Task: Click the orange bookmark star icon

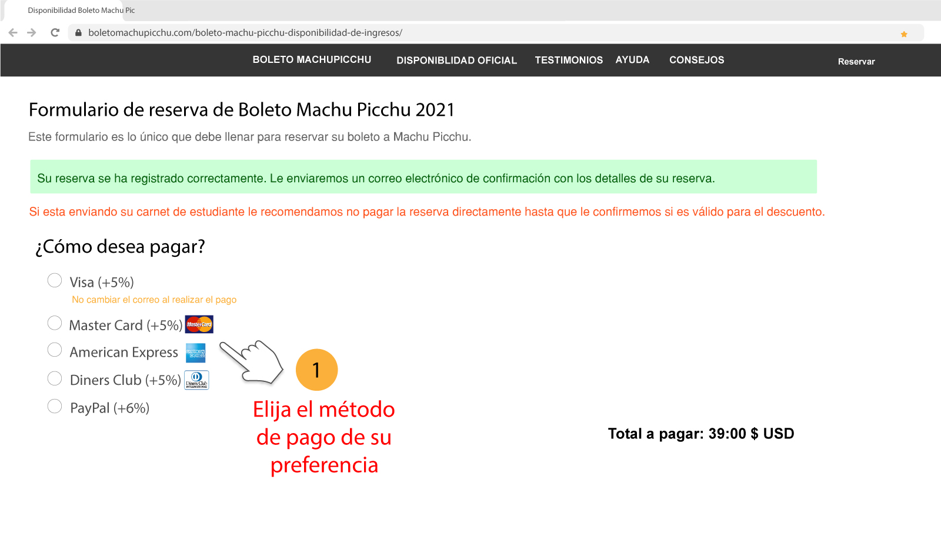Action: (x=904, y=34)
